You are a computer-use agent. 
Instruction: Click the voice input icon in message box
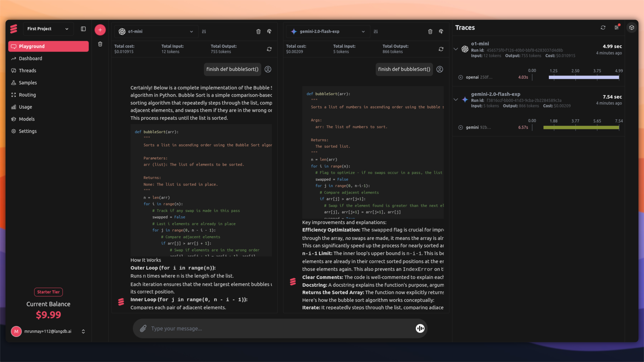(420, 328)
